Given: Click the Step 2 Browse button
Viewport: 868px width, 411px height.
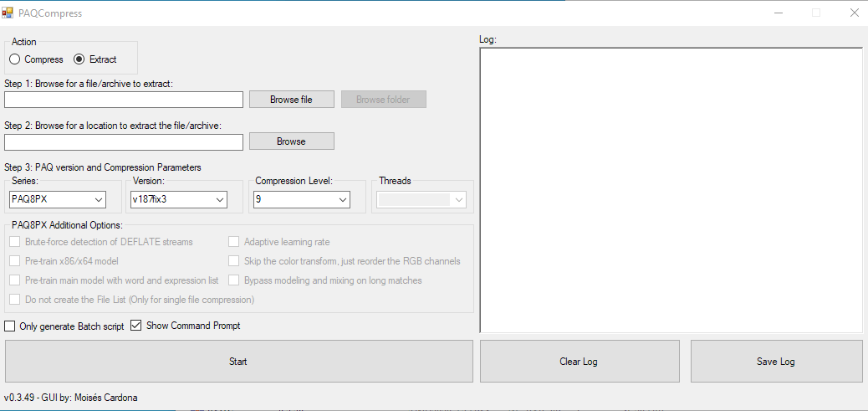Looking at the screenshot, I should click(x=291, y=141).
